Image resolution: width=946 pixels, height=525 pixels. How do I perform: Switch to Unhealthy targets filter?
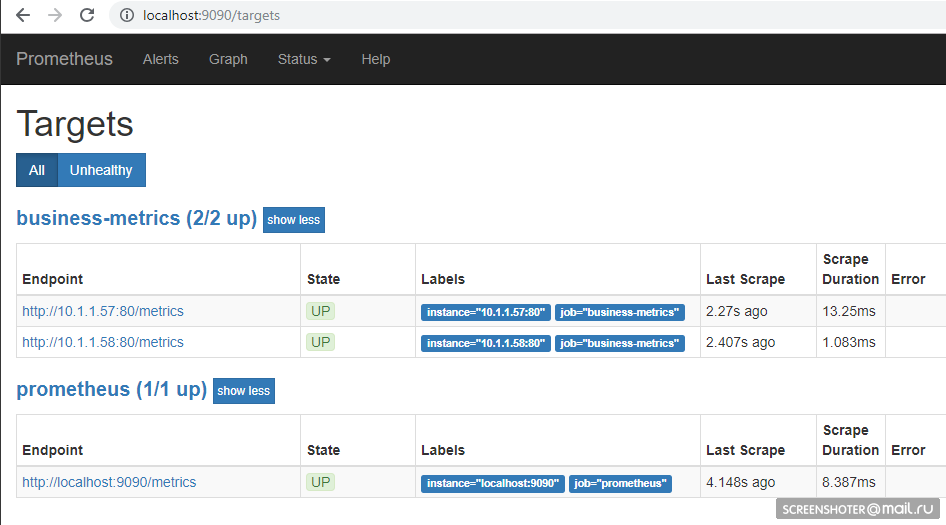[x=101, y=170]
